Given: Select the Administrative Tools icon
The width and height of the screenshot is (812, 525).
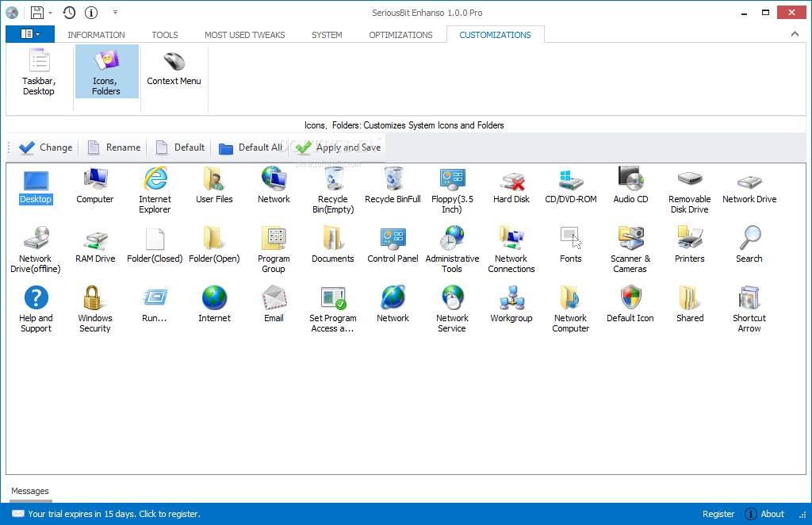Looking at the screenshot, I should point(452,250).
